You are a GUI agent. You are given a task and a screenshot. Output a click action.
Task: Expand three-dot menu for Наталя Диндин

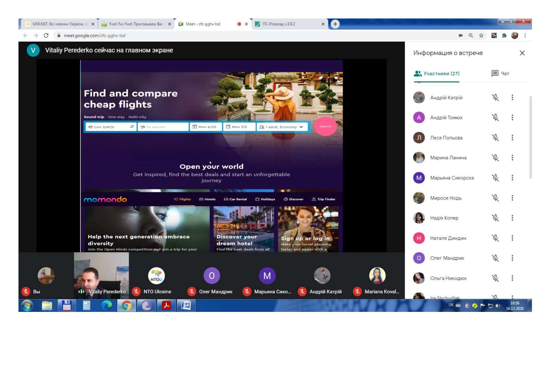(x=512, y=238)
